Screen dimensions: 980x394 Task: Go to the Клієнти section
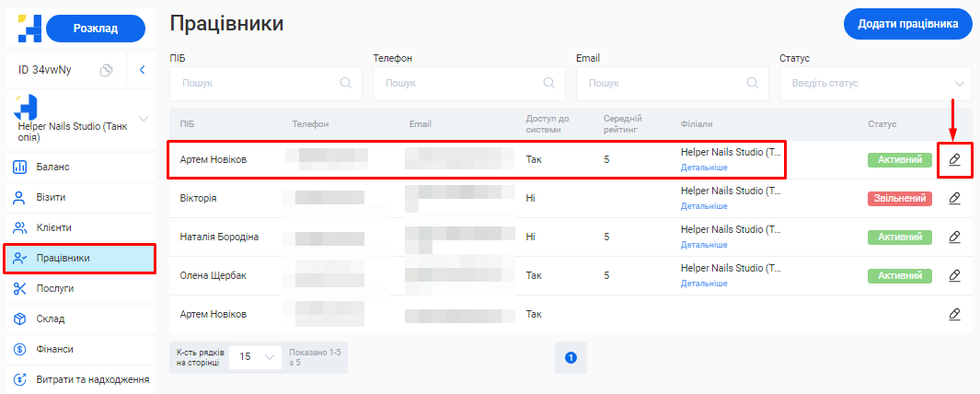coord(54,227)
